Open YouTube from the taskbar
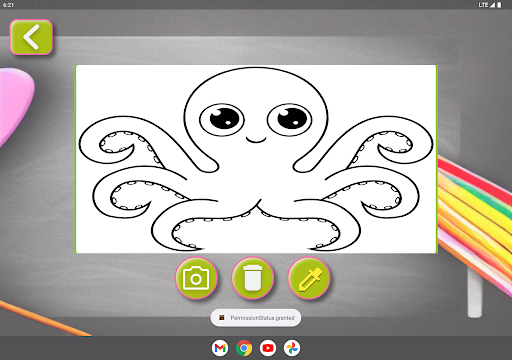 point(268,348)
